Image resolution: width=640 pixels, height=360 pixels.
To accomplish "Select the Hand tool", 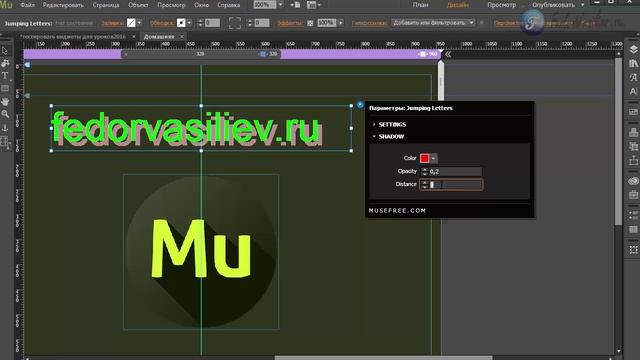I will (5, 101).
